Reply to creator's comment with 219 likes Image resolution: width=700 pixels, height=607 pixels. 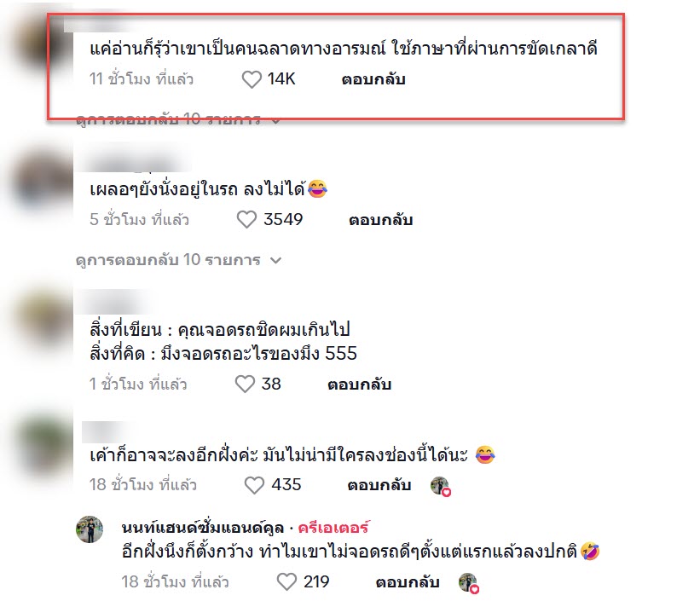click(408, 582)
